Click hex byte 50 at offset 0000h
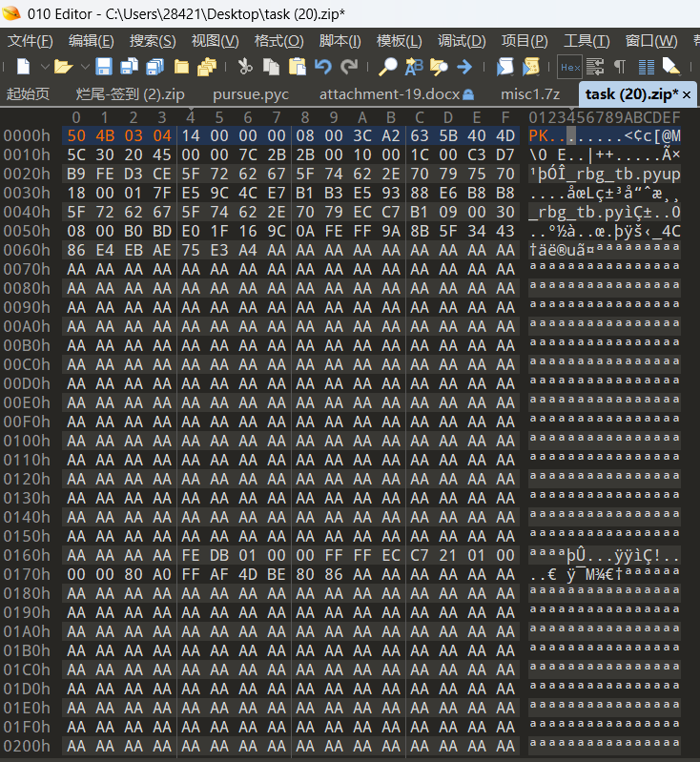The image size is (700, 762). coord(76,135)
